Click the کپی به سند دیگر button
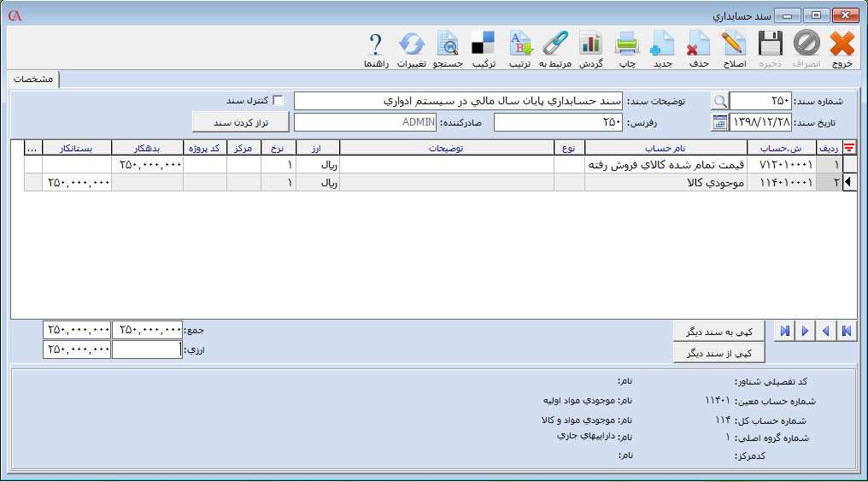The height and width of the screenshot is (482, 868). coord(718,331)
